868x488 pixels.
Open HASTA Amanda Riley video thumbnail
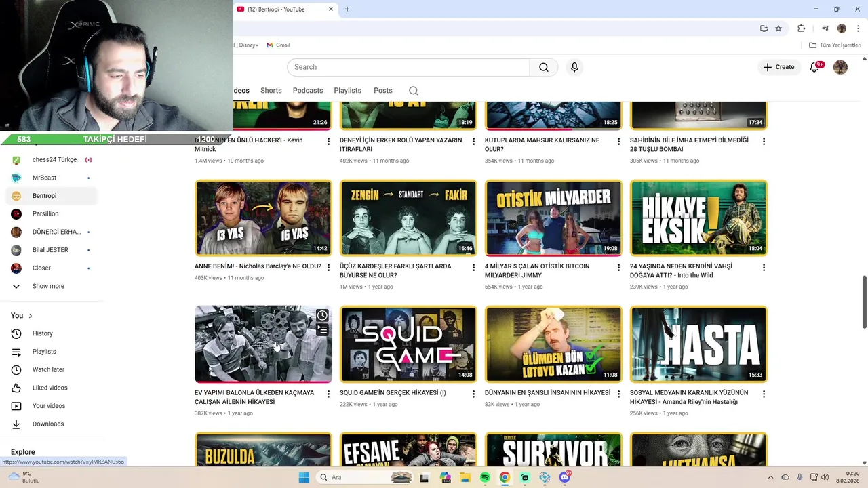(698, 344)
